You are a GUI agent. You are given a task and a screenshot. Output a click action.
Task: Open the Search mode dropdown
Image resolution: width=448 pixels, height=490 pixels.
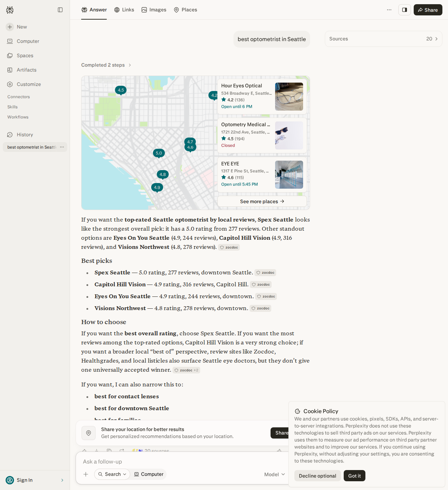(112, 474)
